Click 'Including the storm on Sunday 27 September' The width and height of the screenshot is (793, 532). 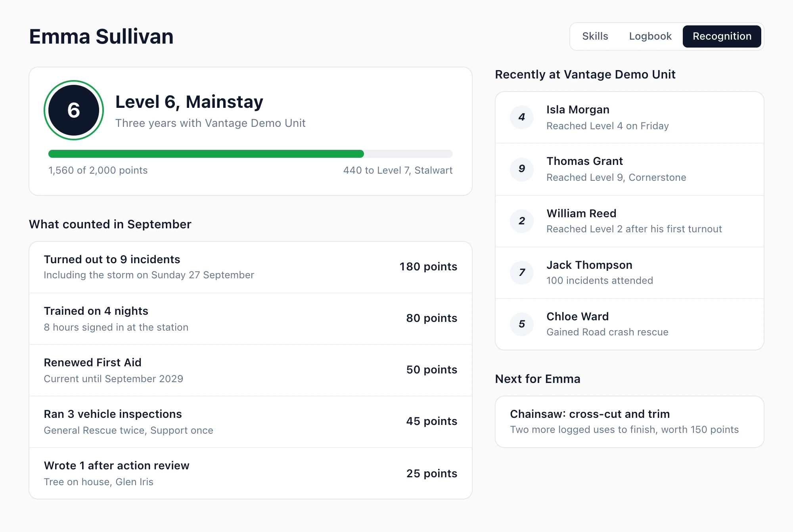coord(149,275)
